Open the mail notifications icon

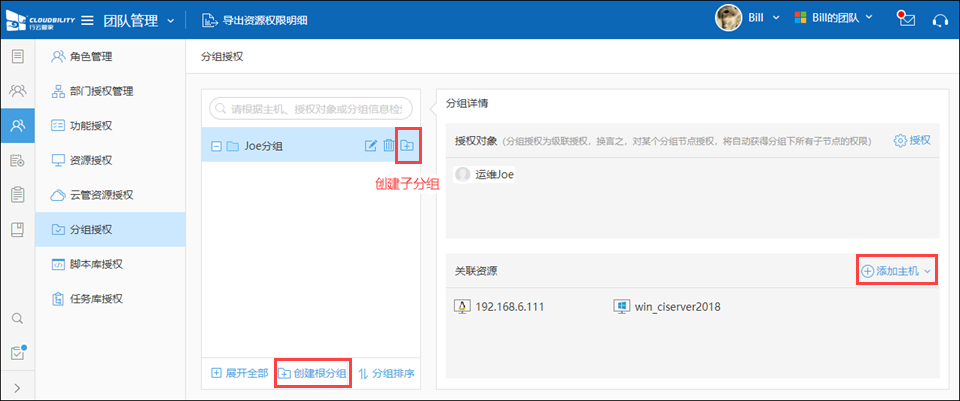point(907,19)
